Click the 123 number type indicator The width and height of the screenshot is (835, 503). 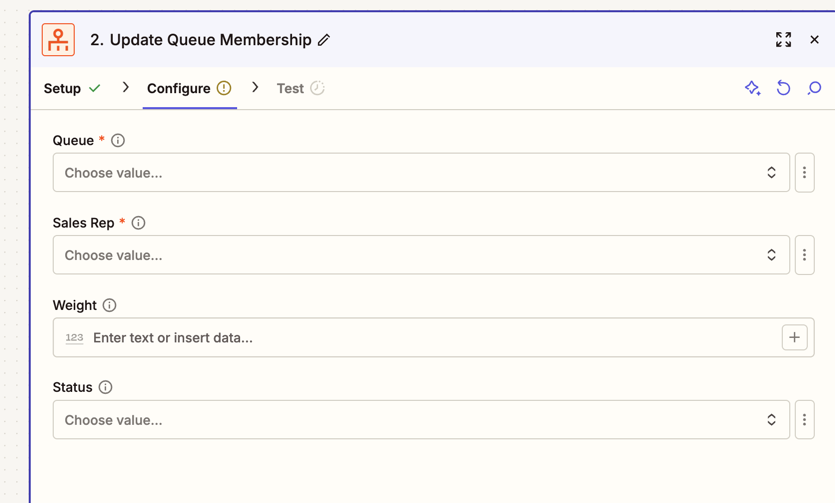(75, 338)
